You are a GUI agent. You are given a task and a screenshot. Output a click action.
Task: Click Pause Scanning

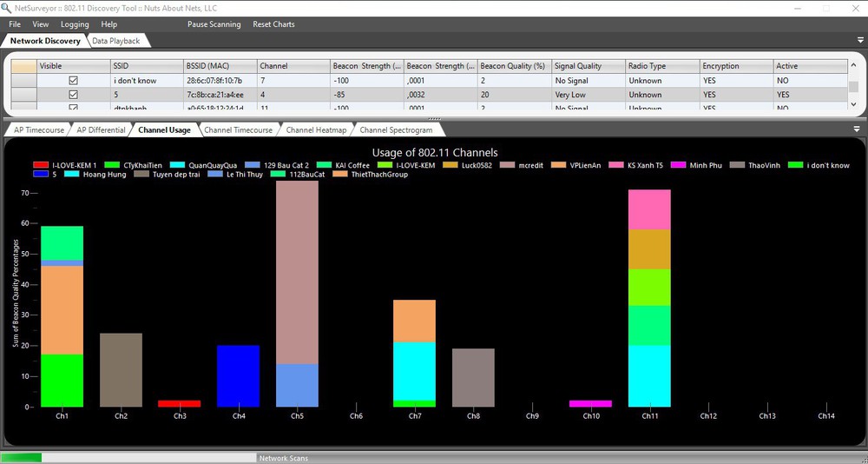click(x=214, y=24)
